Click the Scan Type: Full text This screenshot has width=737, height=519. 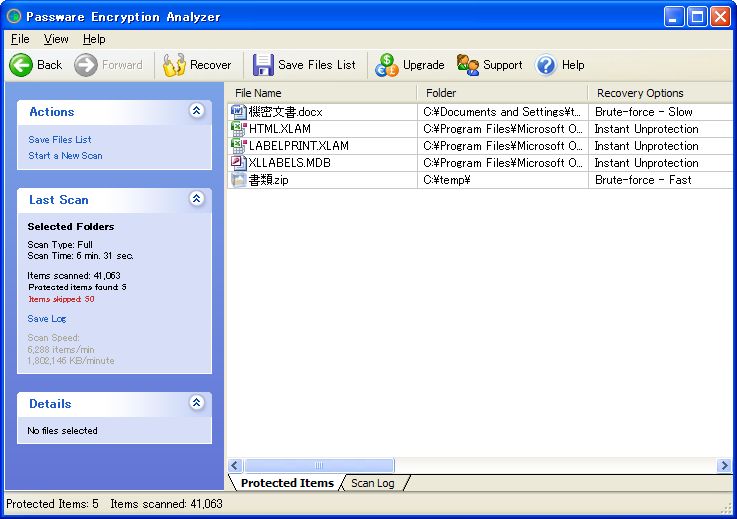tap(60, 244)
